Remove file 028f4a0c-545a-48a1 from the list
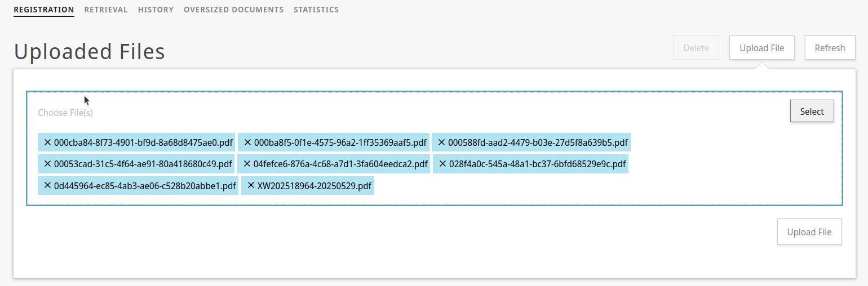Image resolution: width=868 pixels, height=286 pixels. coord(442,164)
